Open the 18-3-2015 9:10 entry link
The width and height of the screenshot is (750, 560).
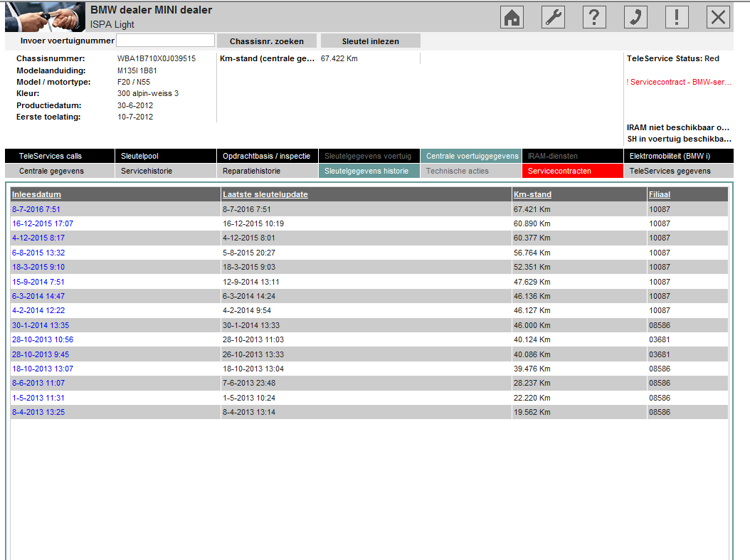pos(38,267)
